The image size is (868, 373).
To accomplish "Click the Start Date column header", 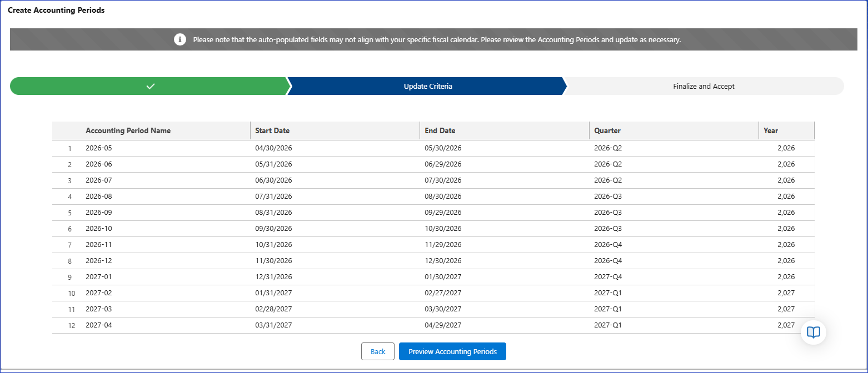I will [272, 131].
